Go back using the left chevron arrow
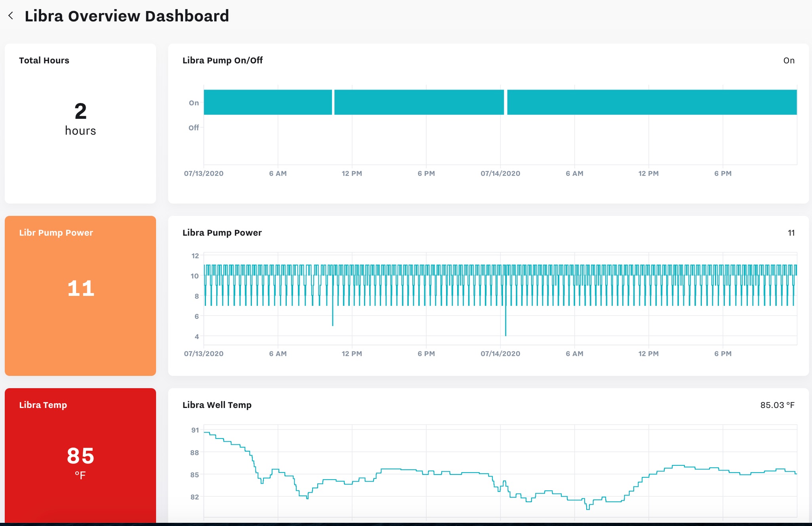Image resolution: width=812 pixels, height=526 pixels. point(11,16)
